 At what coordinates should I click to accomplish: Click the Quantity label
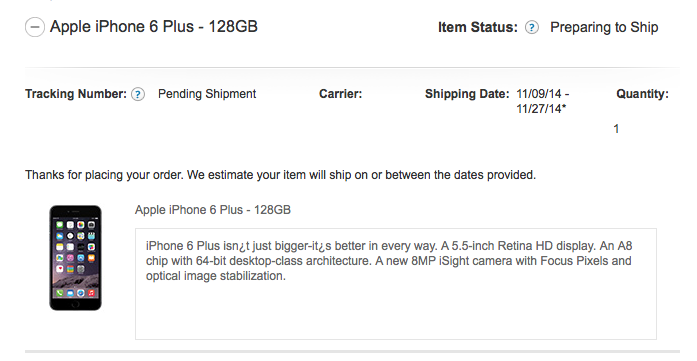click(x=642, y=94)
